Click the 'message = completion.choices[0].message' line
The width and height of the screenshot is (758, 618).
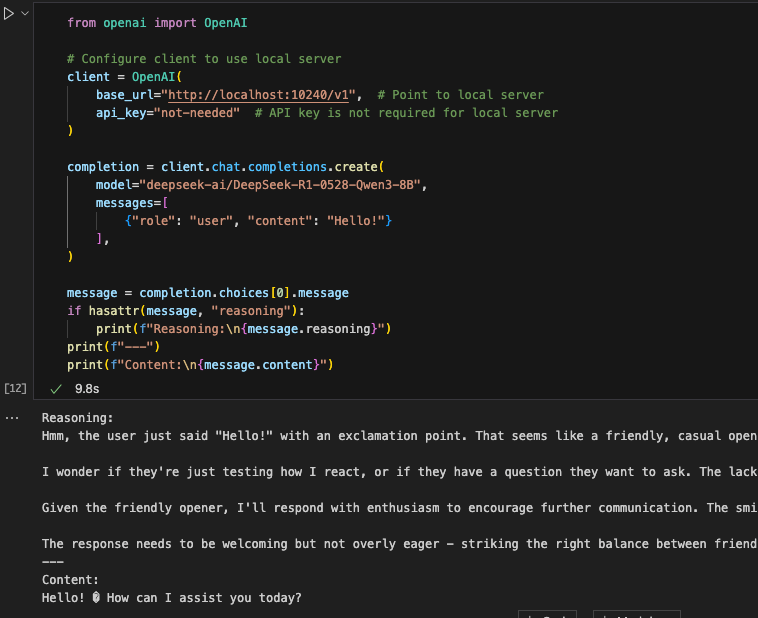[208, 293]
